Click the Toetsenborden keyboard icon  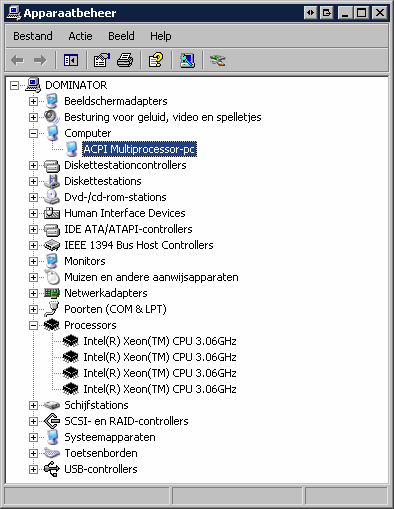pos(52,453)
